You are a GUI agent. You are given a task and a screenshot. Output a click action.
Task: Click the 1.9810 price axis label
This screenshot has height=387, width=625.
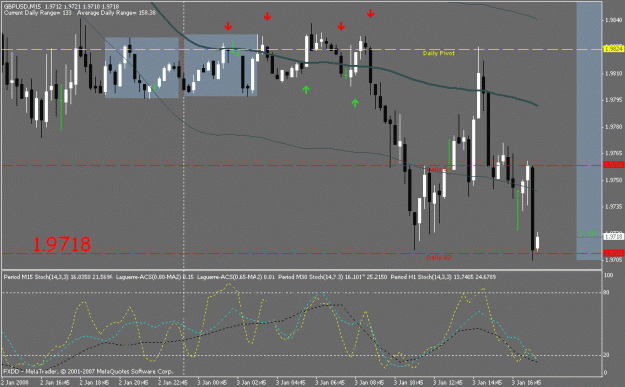point(614,73)
